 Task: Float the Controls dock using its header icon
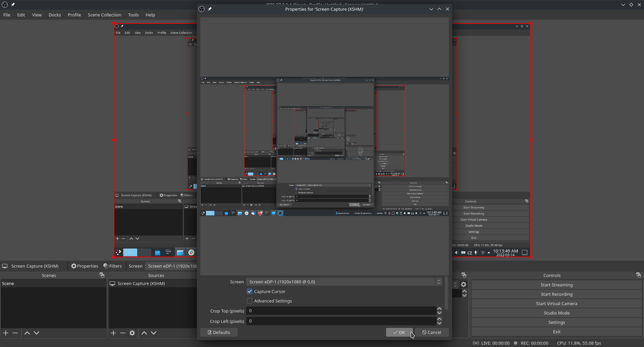tap(638, 275)
